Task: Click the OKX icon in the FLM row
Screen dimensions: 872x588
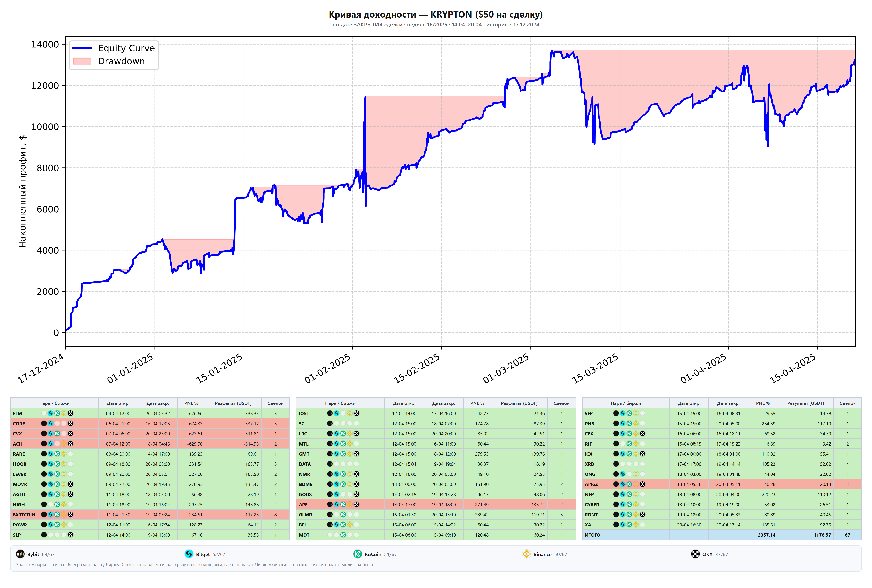Action: pyautogui.click(x=70, y=413)
